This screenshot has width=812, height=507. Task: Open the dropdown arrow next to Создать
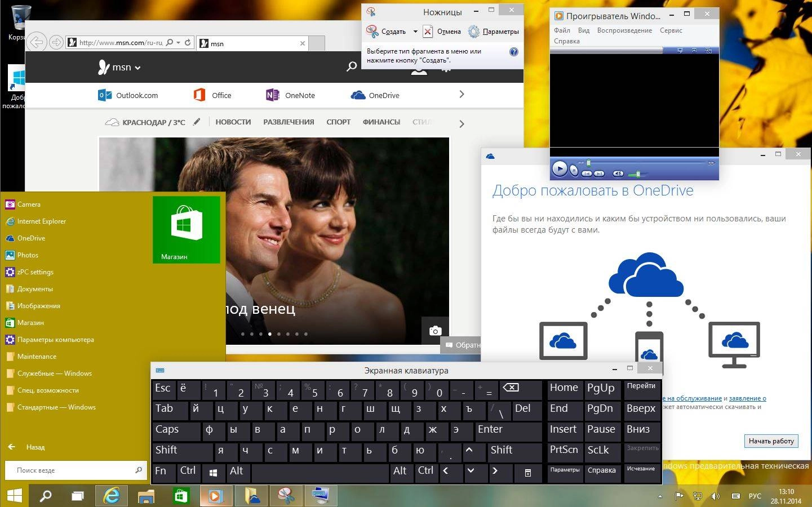(x=415, y=32)
